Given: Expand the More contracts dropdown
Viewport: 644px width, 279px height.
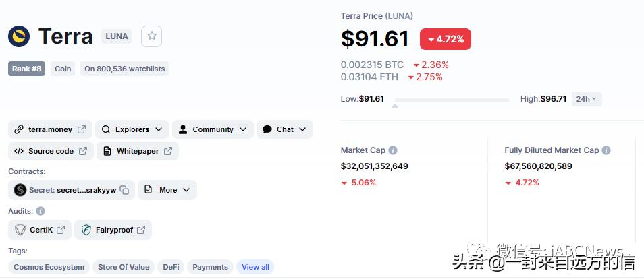Looking at the screenshot, I should 167,190.
